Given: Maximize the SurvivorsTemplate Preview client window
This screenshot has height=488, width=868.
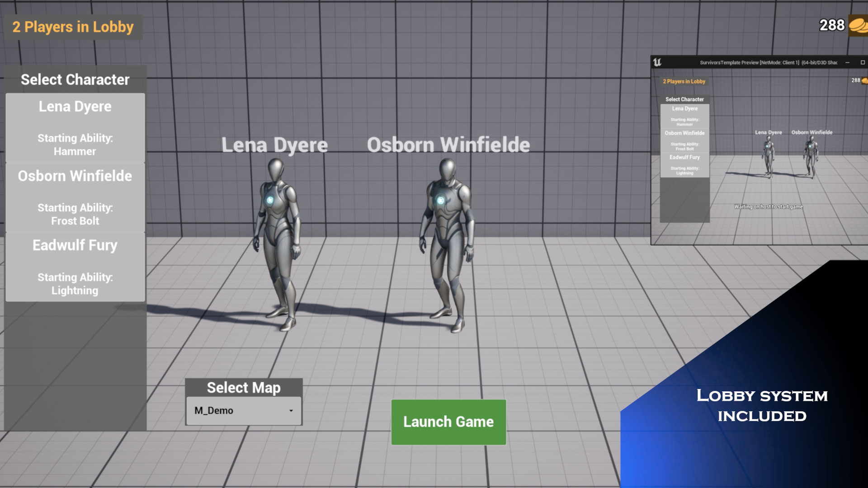Looking at the screenshot, I should click(x=863, y=62).
